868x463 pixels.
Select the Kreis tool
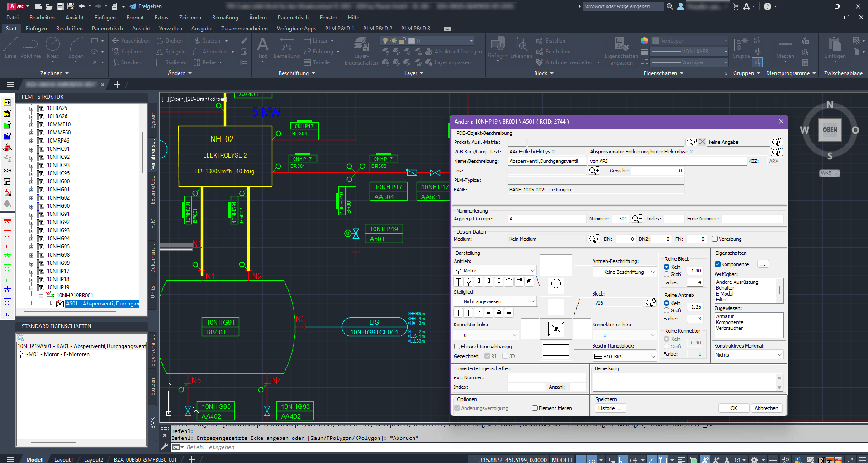[52, 48]
